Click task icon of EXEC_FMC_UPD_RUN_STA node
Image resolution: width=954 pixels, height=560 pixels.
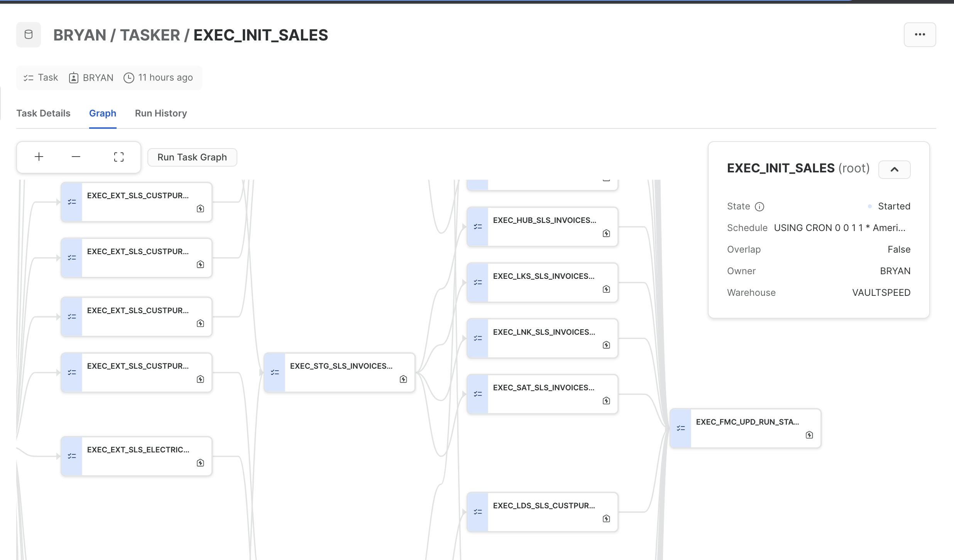pos(681,428)
